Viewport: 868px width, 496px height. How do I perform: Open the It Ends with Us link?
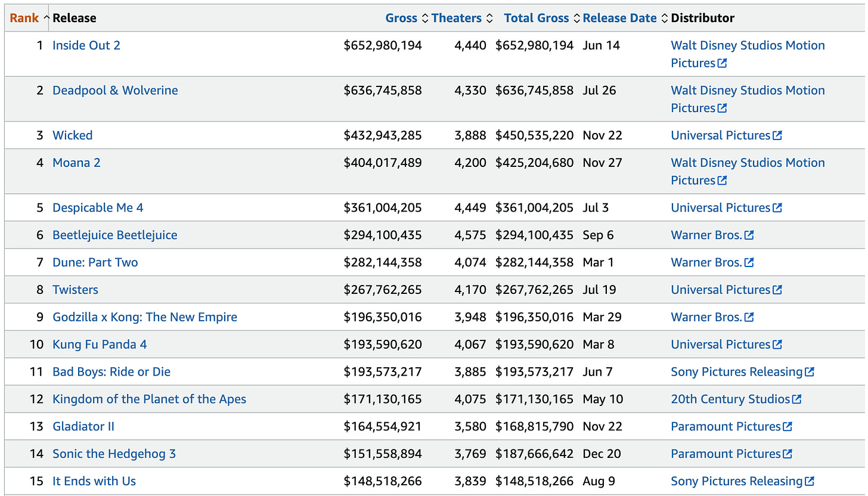point(94,482)
